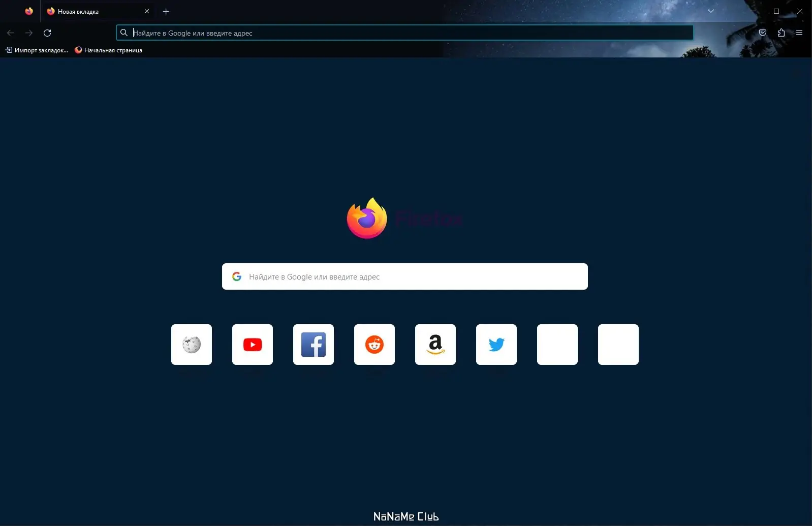
Task: Open a new tab with plus button
Action: coord(166,11)
